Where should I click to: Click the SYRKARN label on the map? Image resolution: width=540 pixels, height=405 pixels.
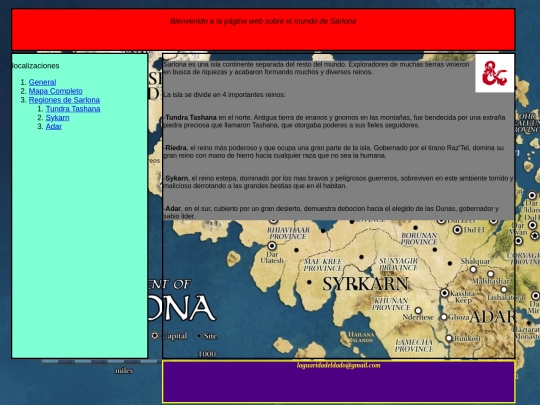(365, 284)
